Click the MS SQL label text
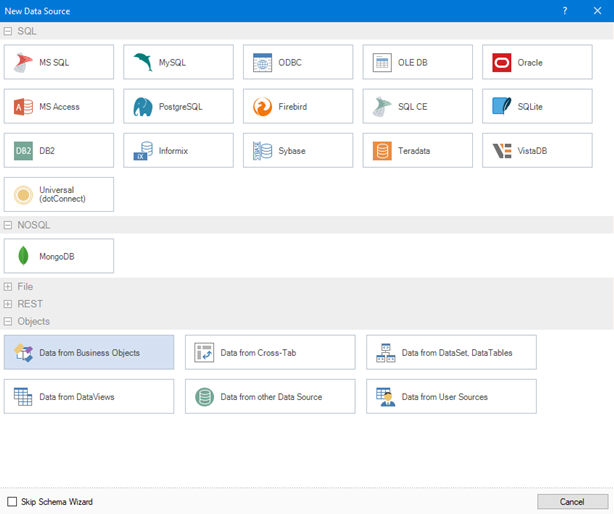Viewport: 614px width, 514px height. (54, 63)
